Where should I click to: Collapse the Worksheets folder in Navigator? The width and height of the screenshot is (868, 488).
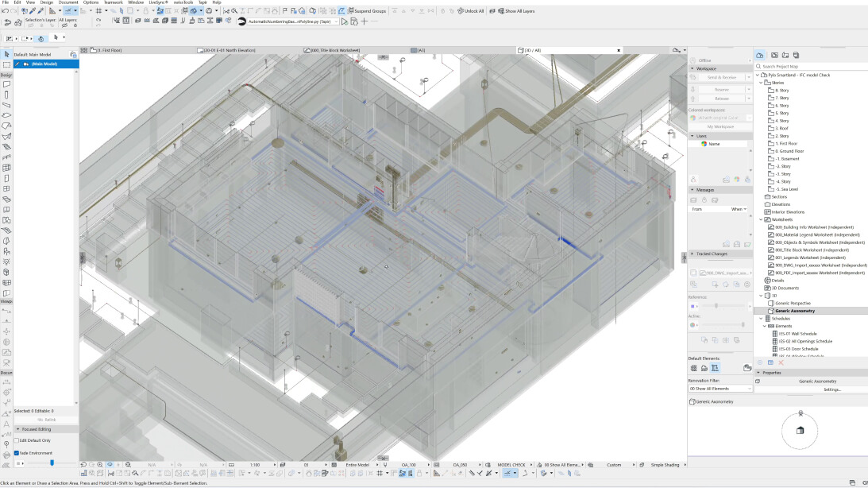click(761, 220)
